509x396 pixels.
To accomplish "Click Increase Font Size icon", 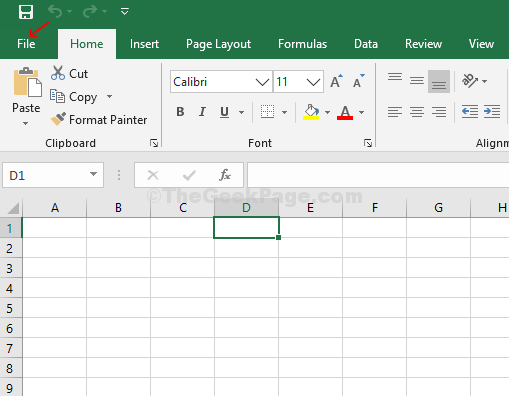I will (337, 81).
